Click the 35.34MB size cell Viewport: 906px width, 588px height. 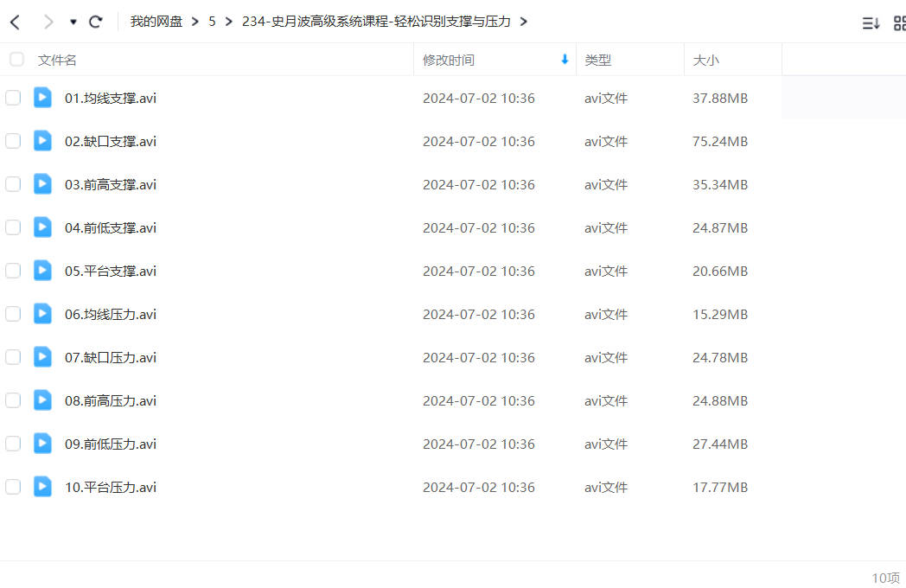click(720, 184)
